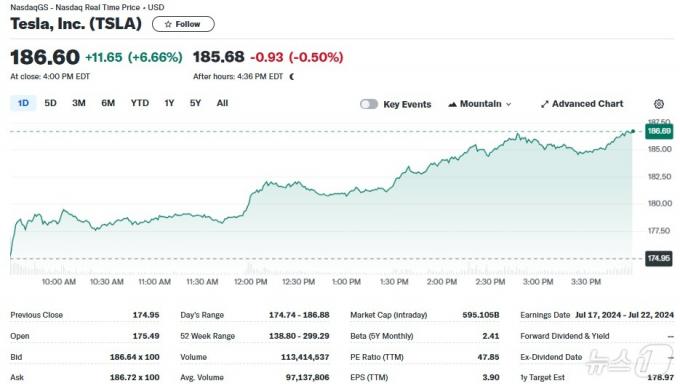680x386 pixels.
Task: Click the Open value 175.49
Action: pyautogui.click(x=146, y=336)
